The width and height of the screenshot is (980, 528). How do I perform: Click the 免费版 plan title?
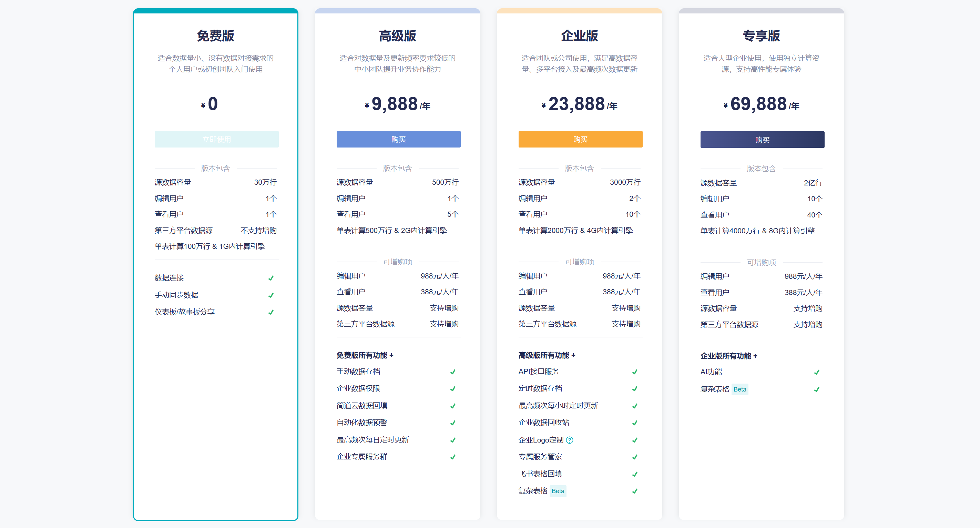(x=216, y=36)
